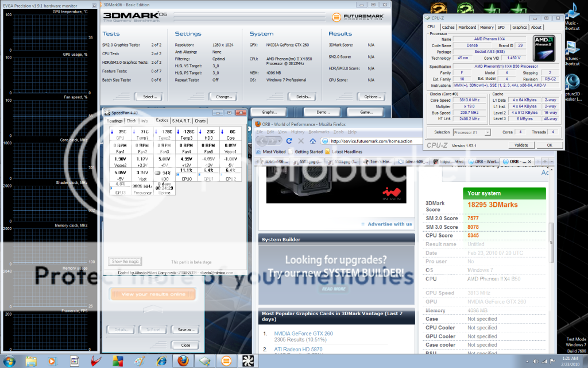
Task: Click the Details... button under System
Action: [x=302, y=97]
